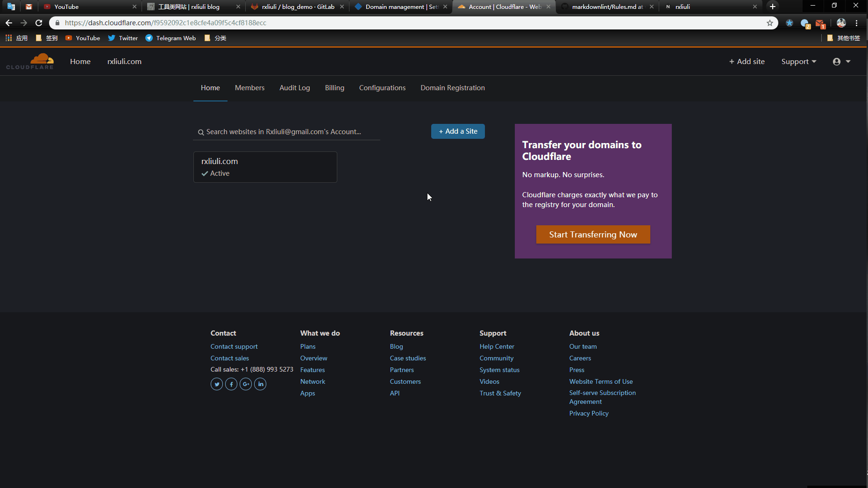Open the Plans footer link
The image size is (868, 488).
[x=308, y=346]
